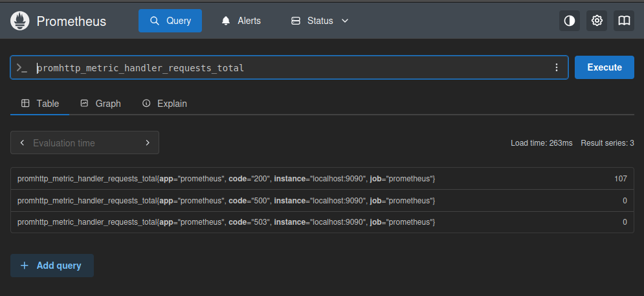Step evaluation time forward with right chevron
The height and width of the screenshot is (296, 644).
[x=148, y=142]
